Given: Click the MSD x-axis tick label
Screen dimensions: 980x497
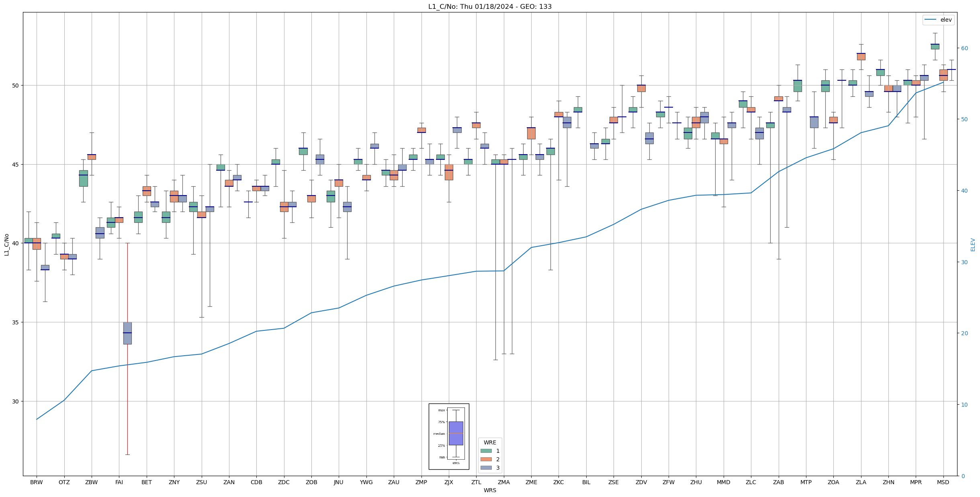Looking at the screenshot, I should point(943,482).
